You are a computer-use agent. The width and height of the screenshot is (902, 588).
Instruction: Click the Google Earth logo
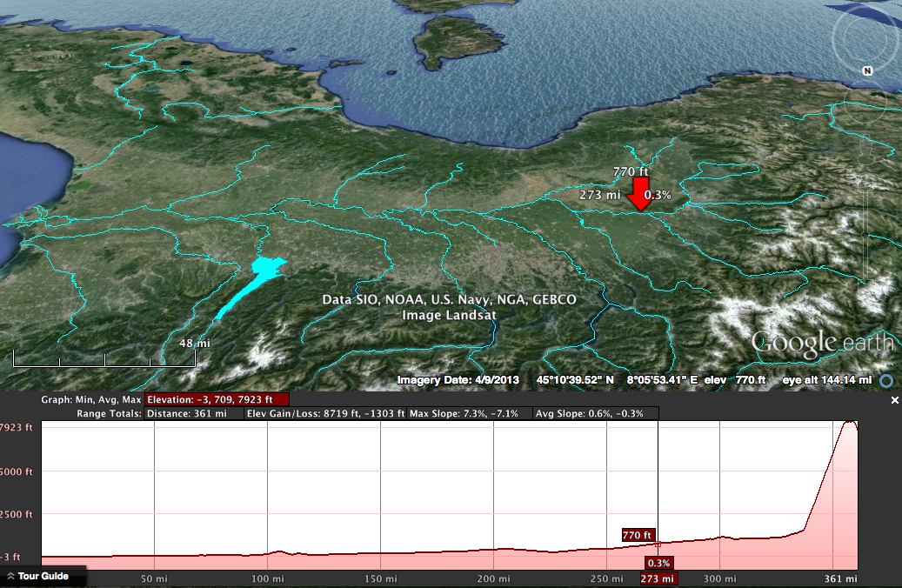(821, 343)
